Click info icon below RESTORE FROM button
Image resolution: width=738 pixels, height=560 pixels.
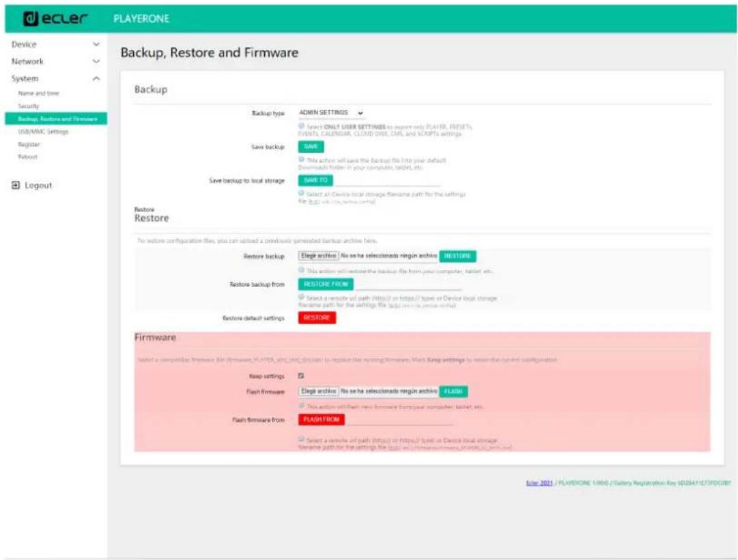(302, 297)
